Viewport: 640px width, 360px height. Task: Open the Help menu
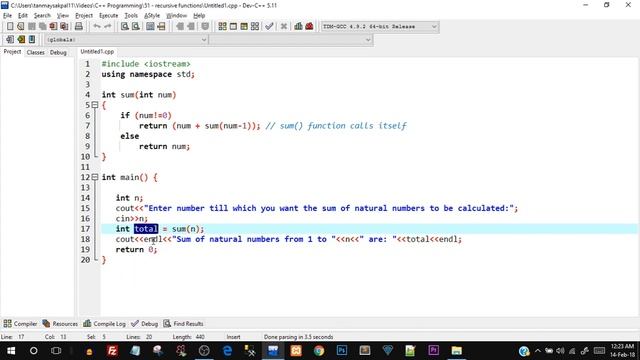coord(199,16)
